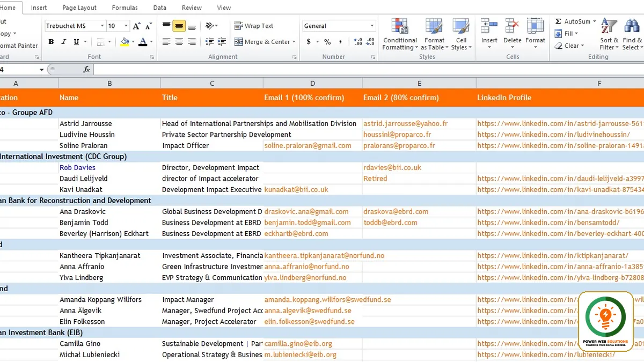Open the font size 10 dropdown
The height and width of the screenshot is (362, 644).
pos(126,26)
